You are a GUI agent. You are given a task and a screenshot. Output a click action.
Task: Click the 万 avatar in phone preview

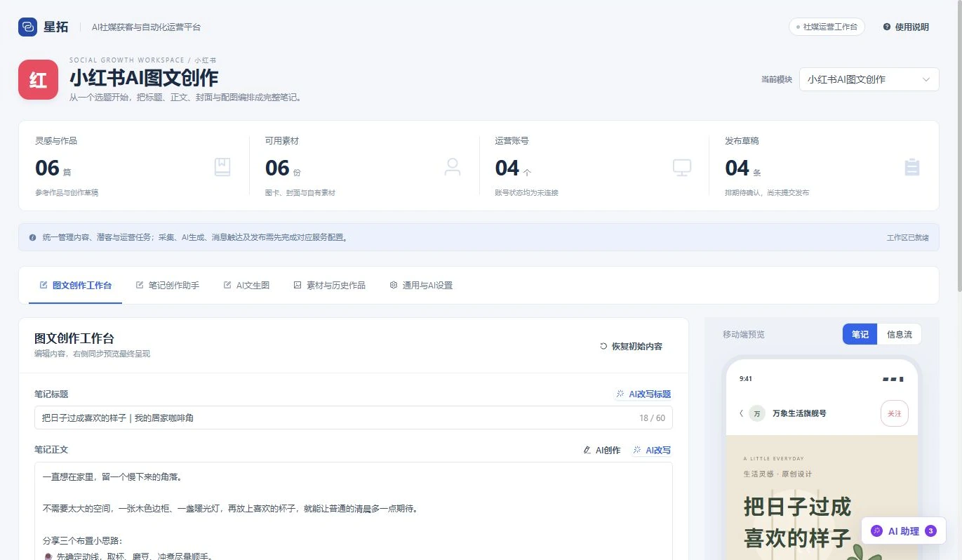tap(757, 413)
